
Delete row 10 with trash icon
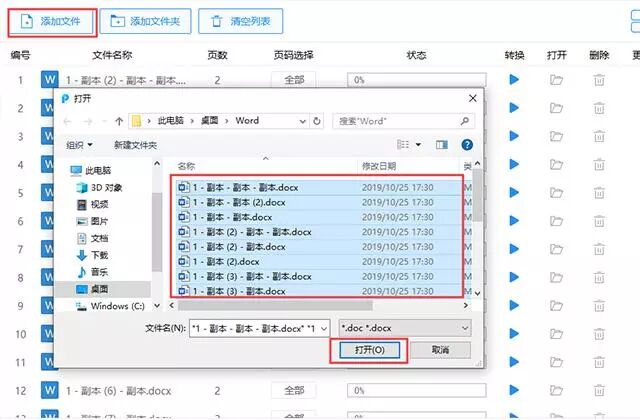pos(599,334)
